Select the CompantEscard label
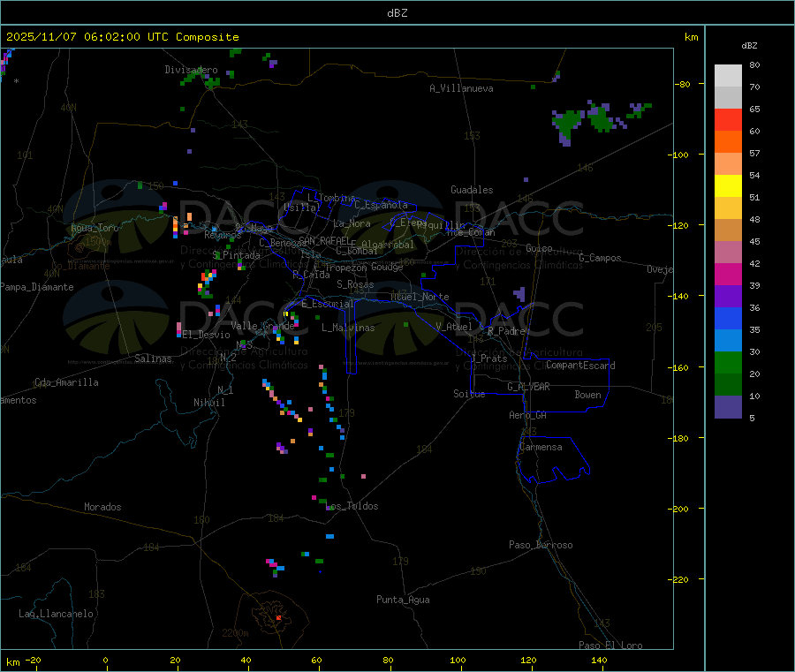 pyautogui.click(x=580, y=366)
